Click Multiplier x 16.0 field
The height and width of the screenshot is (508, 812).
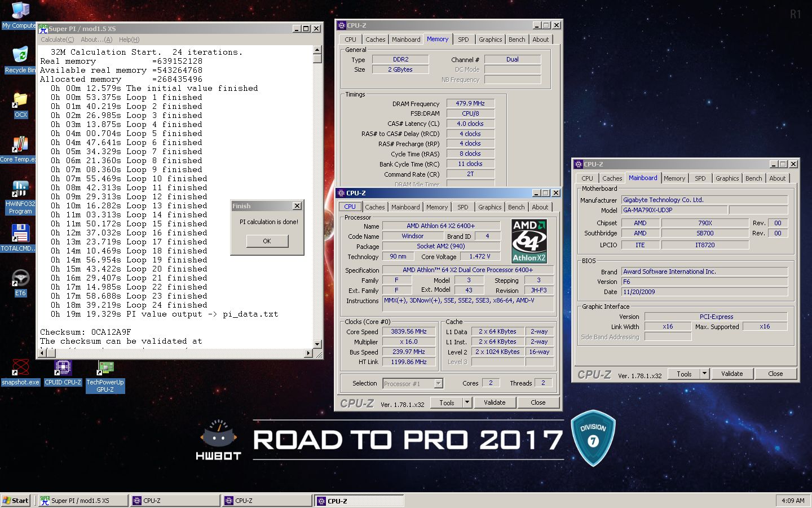pos(409,342)
